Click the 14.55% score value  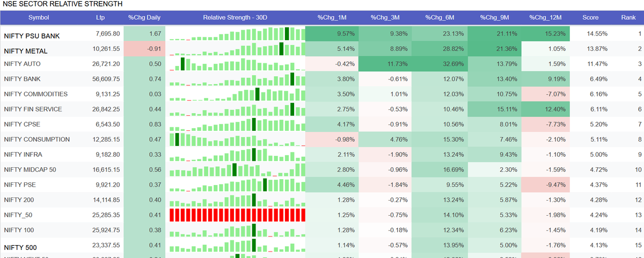pos(597,34)
